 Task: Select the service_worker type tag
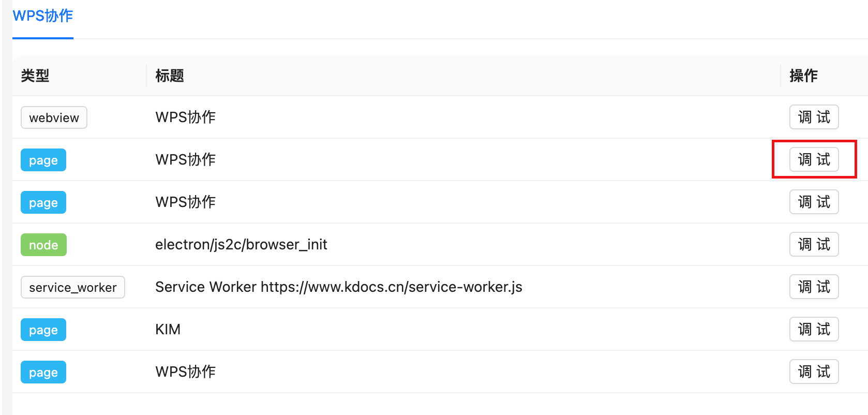[x=72, y=287]
